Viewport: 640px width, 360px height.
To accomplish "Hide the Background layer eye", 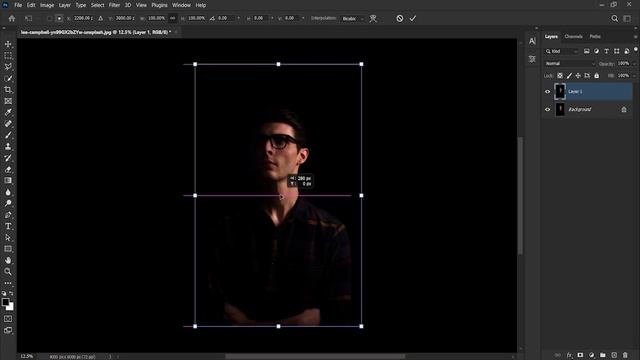I will click(548, 109).
